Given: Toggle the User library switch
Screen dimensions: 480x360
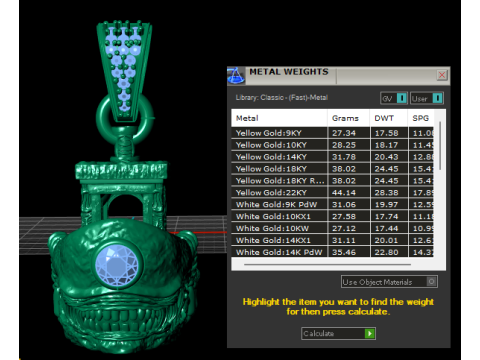Looking at the screenshot, I should 427,98.
